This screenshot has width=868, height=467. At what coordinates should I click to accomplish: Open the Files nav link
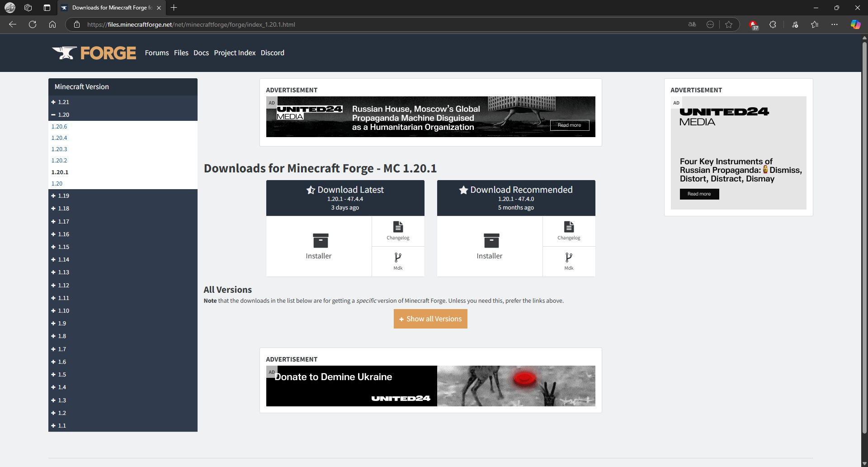click(x=181, y=53)
